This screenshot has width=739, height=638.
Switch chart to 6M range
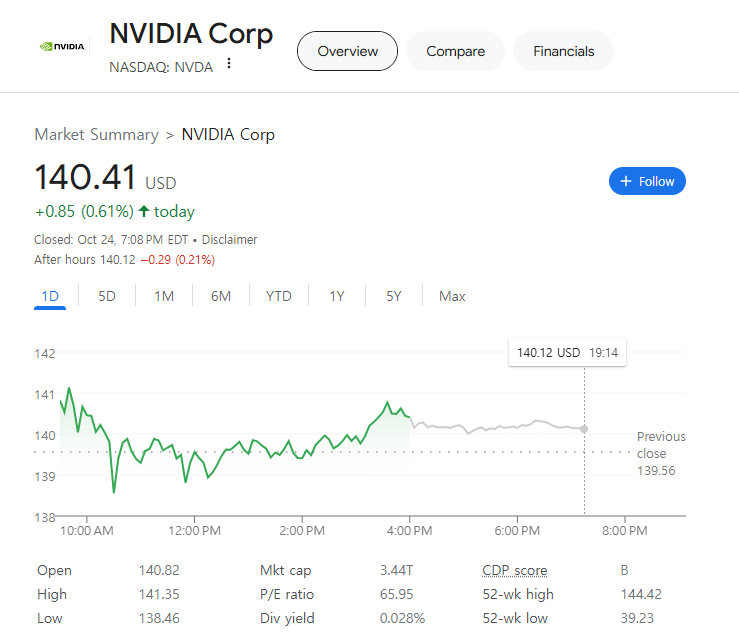pyautogui.click(x=221, y=296)
